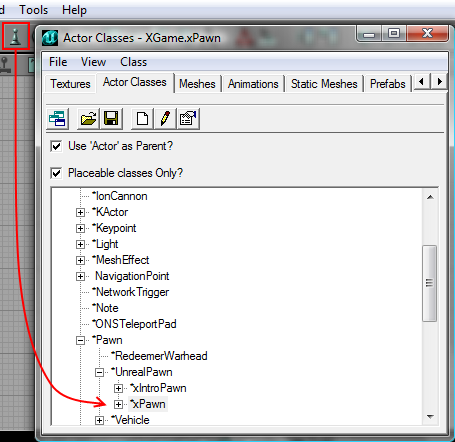This screenshot has height=442, width=455.
Task: Open the Actor Class browser chess pawn icon
Action: [15, 36]
